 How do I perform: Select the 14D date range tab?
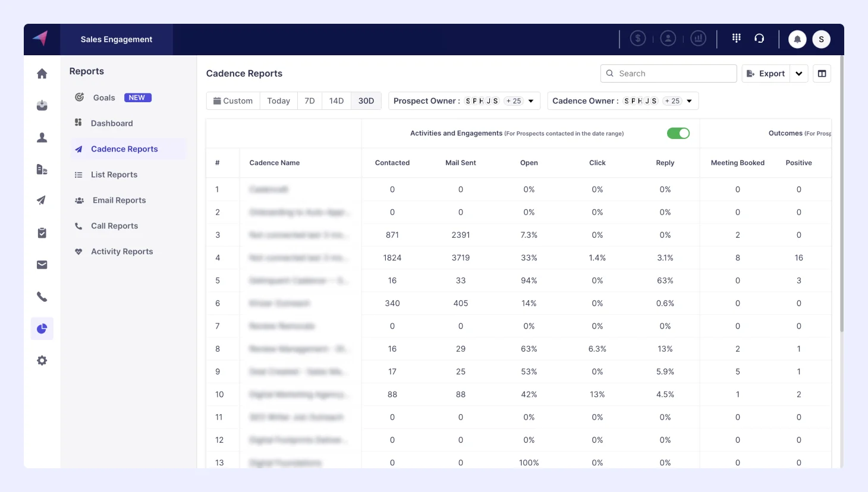click(x=336, y=101)
